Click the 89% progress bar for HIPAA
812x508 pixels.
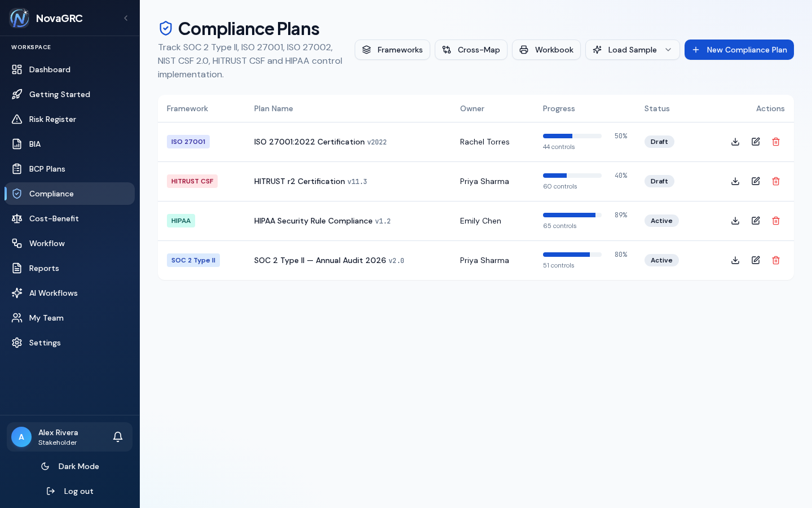[x=572, y=215]
